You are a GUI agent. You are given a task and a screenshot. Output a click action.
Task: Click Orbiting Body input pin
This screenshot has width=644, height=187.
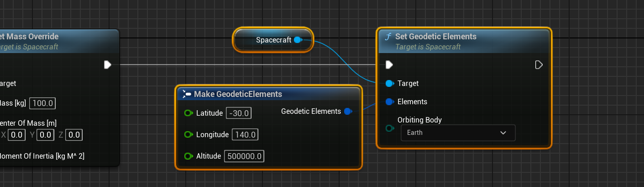389,128
